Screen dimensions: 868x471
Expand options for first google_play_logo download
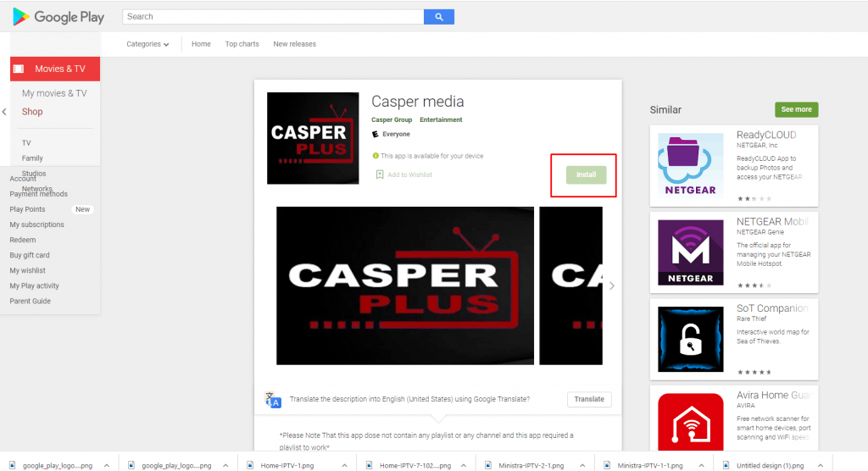[107, 465]
